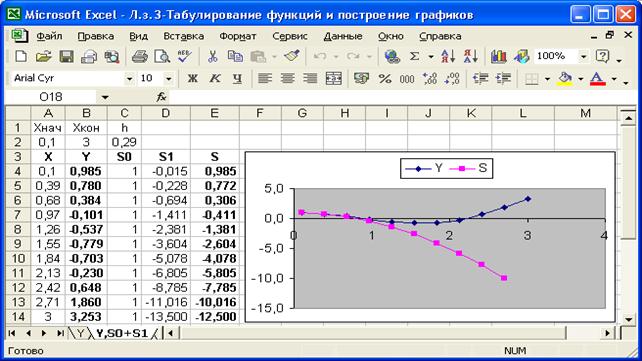Insert hyperlink globe icon
Viewport: 642px width, 361px height.
[x=392, y=56]
